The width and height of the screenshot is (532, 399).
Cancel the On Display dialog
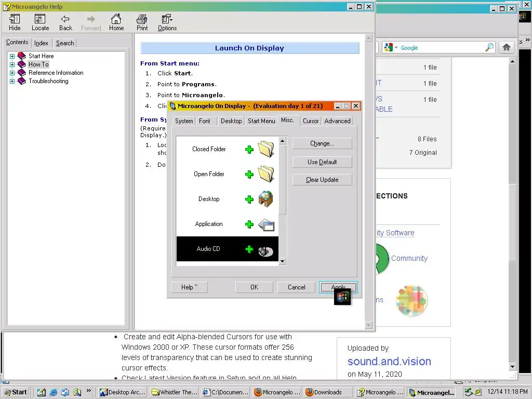(x=296, y=287)
